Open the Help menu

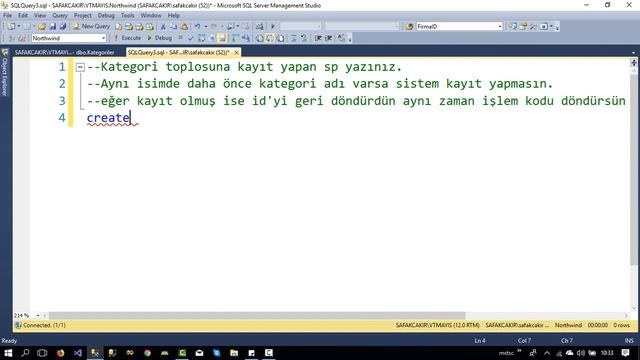click(x=173, y=16)
